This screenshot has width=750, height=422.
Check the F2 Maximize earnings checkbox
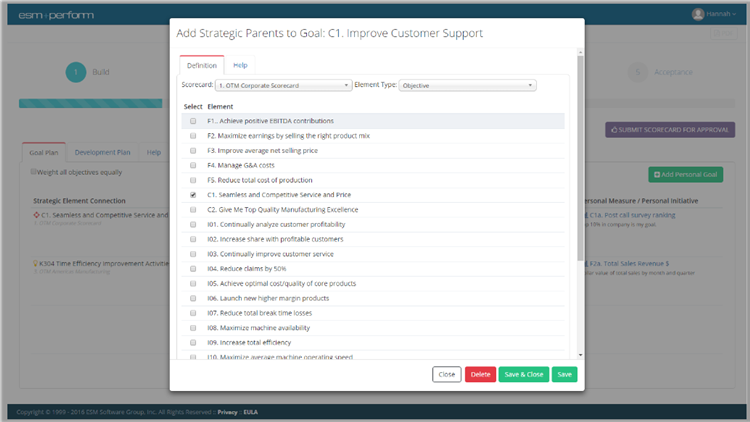pyautogui.click(x=193, y=136)
